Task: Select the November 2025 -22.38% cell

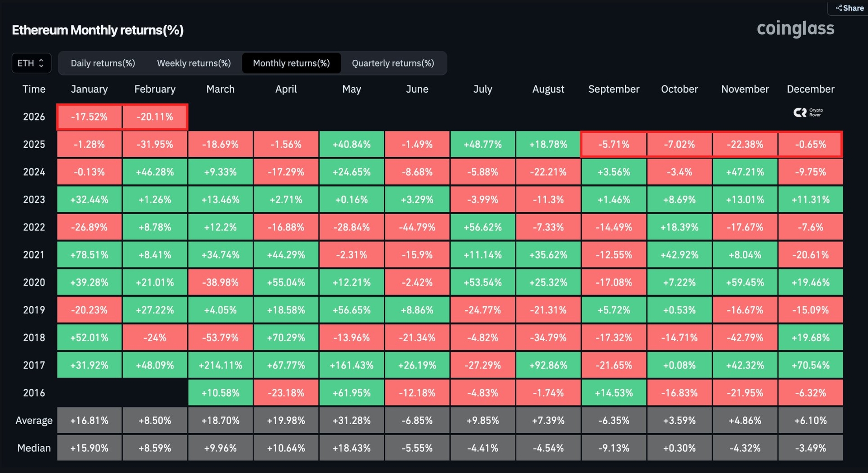Action: (x=745, y=145)
